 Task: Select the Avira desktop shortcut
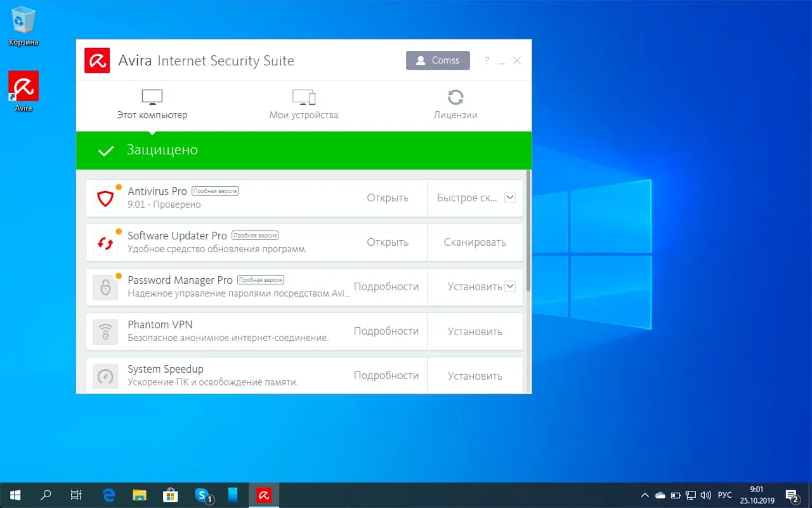(x=23, y=91)
